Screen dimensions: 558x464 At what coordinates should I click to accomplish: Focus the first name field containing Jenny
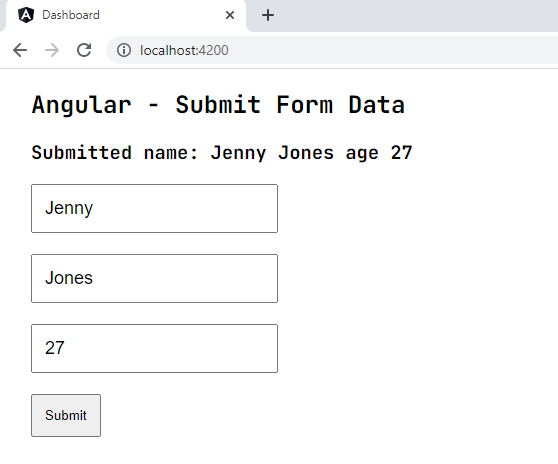click(x=154, y=209)
